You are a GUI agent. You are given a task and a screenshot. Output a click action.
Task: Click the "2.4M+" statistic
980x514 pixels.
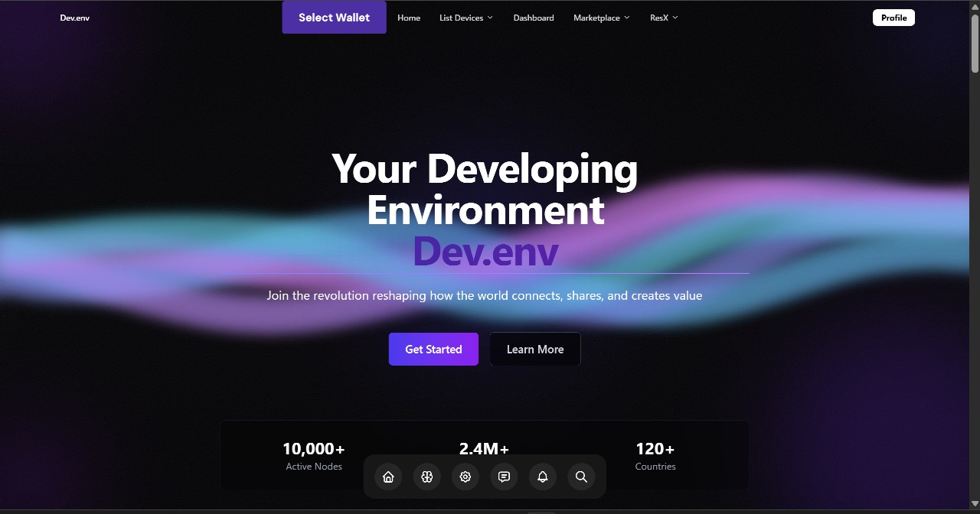point(484,449)
